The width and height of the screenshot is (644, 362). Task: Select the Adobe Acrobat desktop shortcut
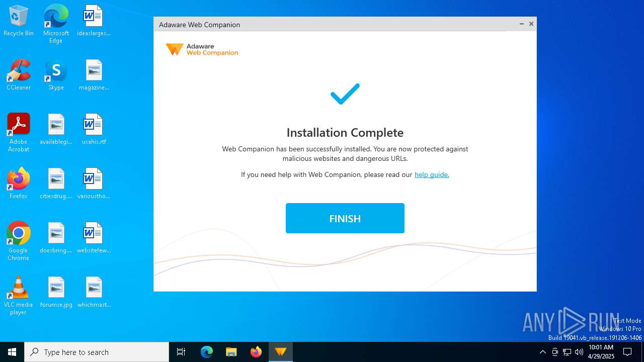pos(19,133)
